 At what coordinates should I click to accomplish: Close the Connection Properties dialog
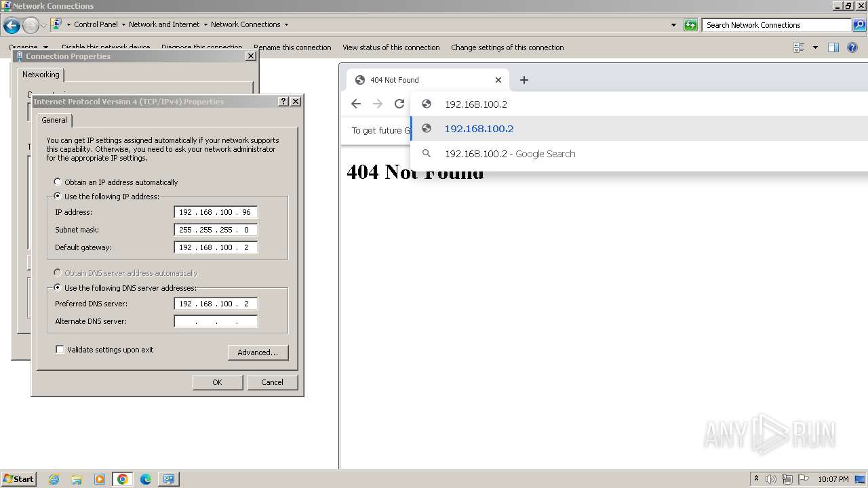click(x=250, y=56)
